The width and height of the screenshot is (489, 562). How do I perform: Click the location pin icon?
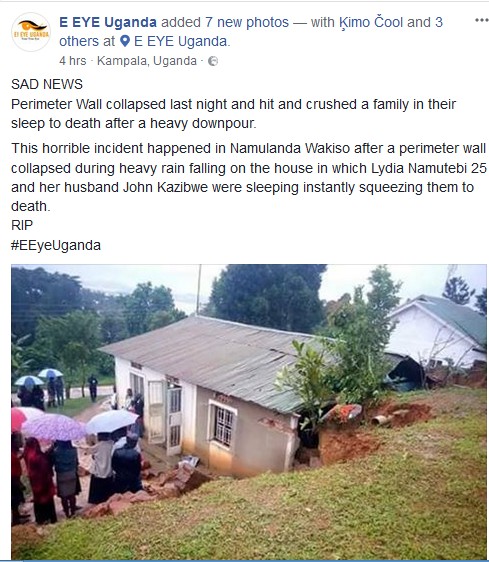point(125,41)
